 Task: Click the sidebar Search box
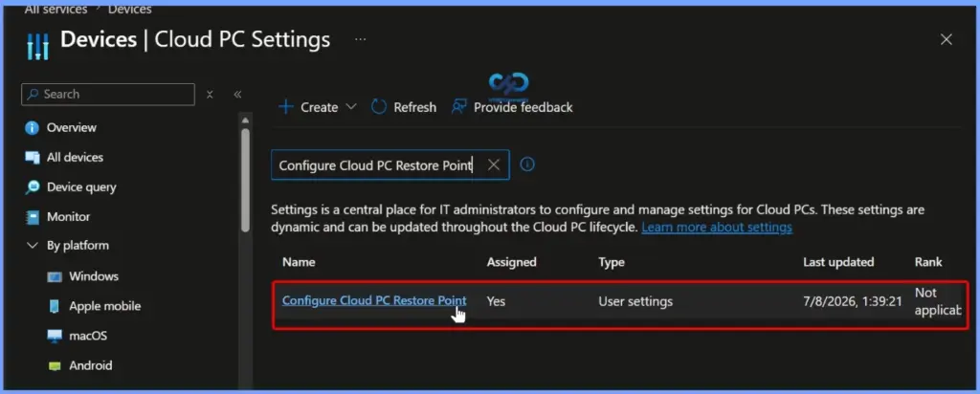coord(108,95)
